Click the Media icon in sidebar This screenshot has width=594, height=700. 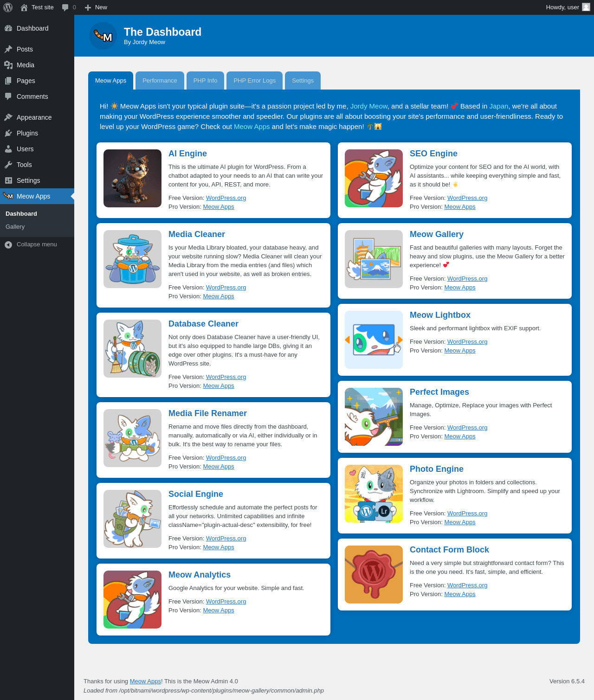(x=8, y=65)
